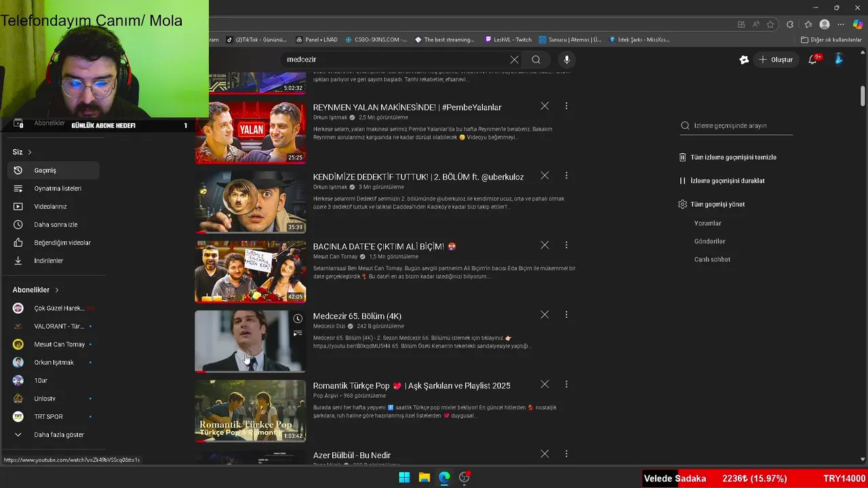Select the Canlı sohbet link
The width and height of the screenshot is (868, 488).
click(712, 260)
